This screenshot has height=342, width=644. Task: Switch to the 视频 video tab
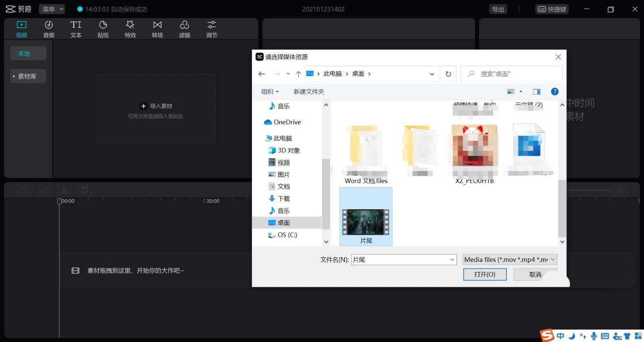coord(21,29)
